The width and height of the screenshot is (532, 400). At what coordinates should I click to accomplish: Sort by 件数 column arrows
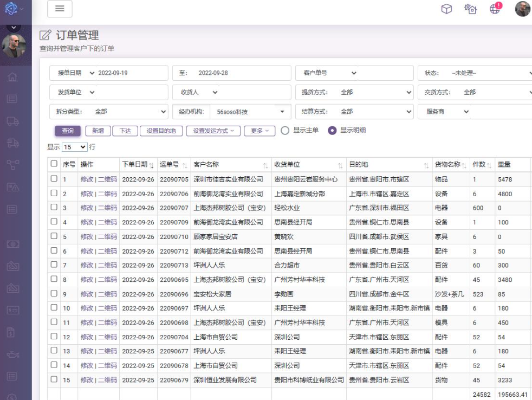tap(489, 165)
